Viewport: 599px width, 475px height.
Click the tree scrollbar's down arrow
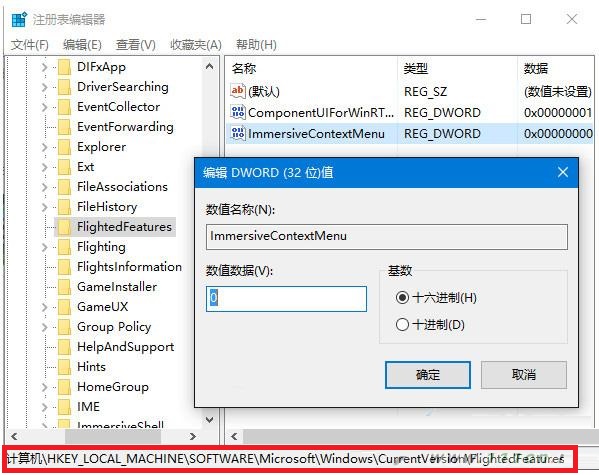pos(209,420)
